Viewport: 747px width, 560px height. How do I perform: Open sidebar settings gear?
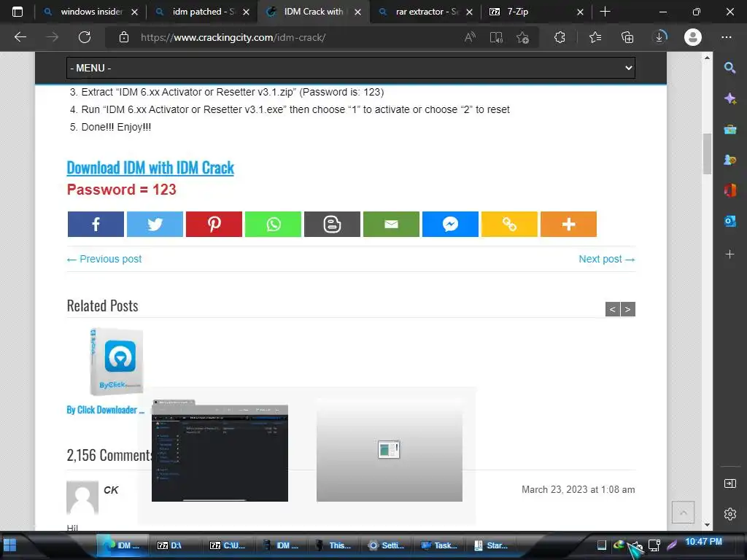(x=729, y=514)
